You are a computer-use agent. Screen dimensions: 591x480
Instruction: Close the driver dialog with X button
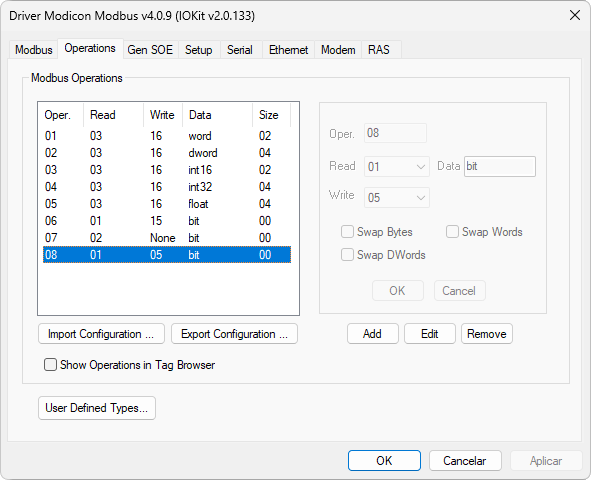pos(574,15)
